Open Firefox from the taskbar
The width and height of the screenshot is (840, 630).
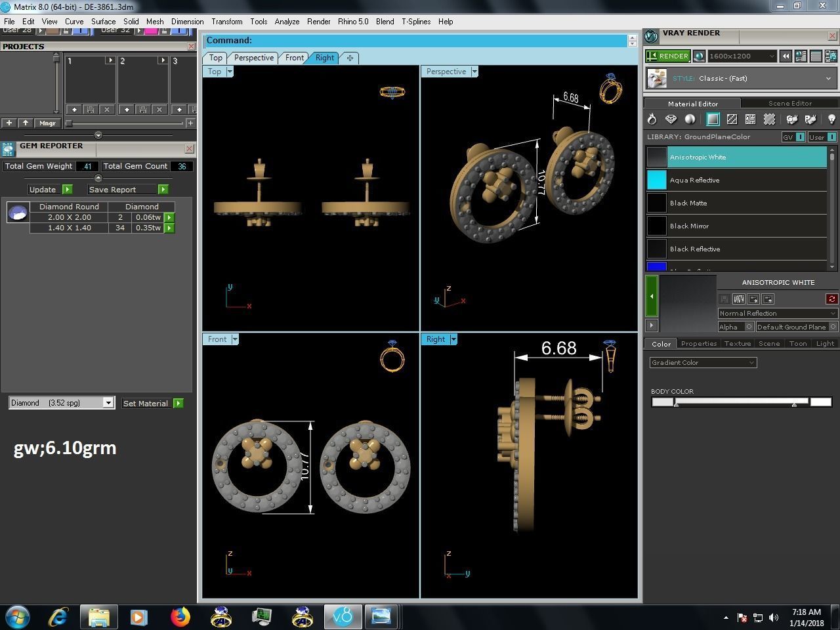[180, 617]
